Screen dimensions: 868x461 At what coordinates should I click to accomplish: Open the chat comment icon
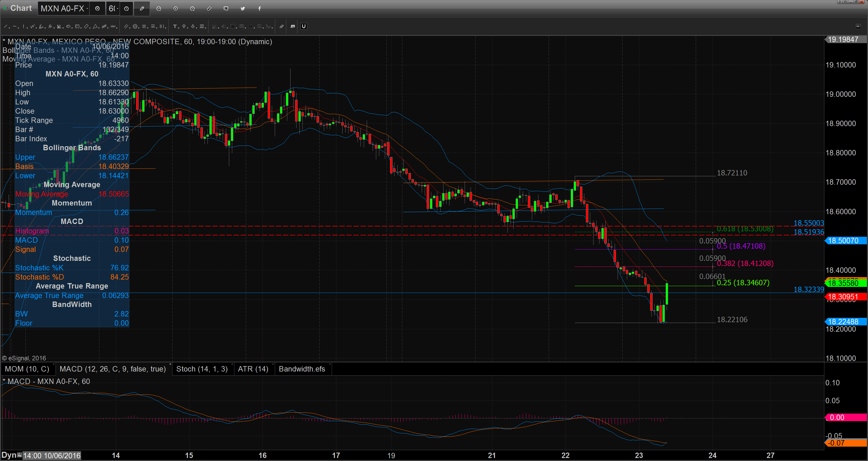click(226, 8)
